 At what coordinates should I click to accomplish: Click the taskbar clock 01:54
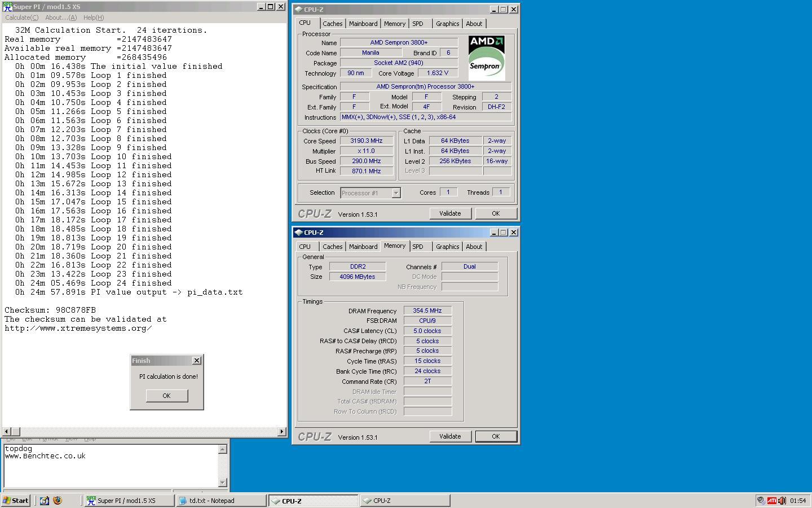(x=798, y=501)
